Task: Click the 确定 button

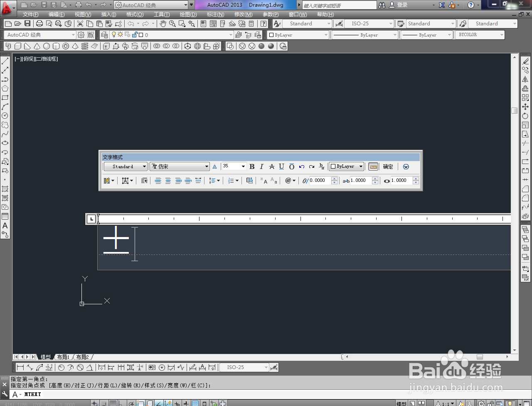Action: pos(388,166)
